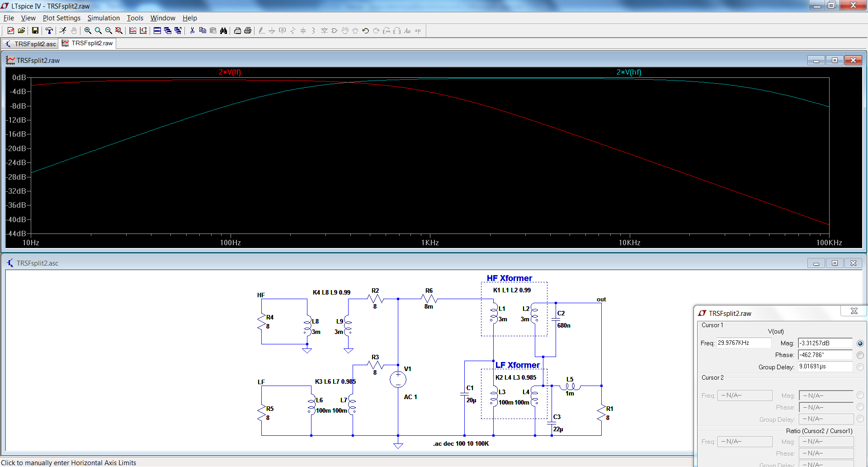Click the -20dB vertical axis label
This screenshot has height=467, width=868.
[17, 148]
